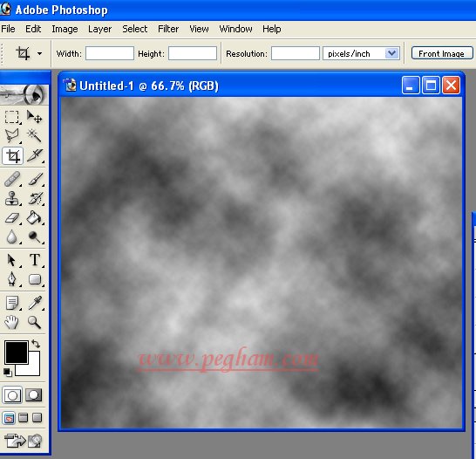Select the Hand tool
476x459 pixels.
click(12, 322)
